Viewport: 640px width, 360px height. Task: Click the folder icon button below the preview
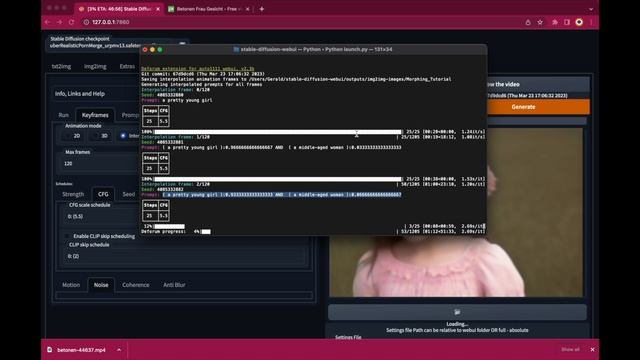tap(457, 312)
